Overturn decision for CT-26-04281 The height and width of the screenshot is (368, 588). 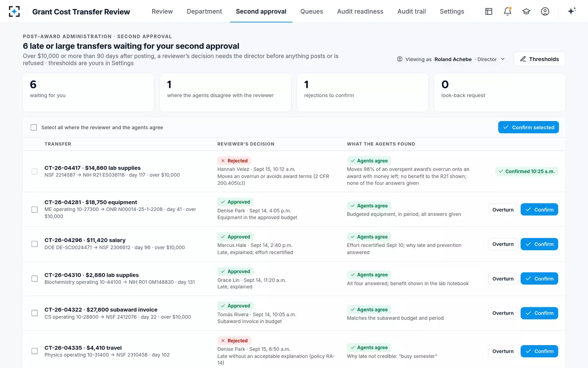tap(503, 210)
